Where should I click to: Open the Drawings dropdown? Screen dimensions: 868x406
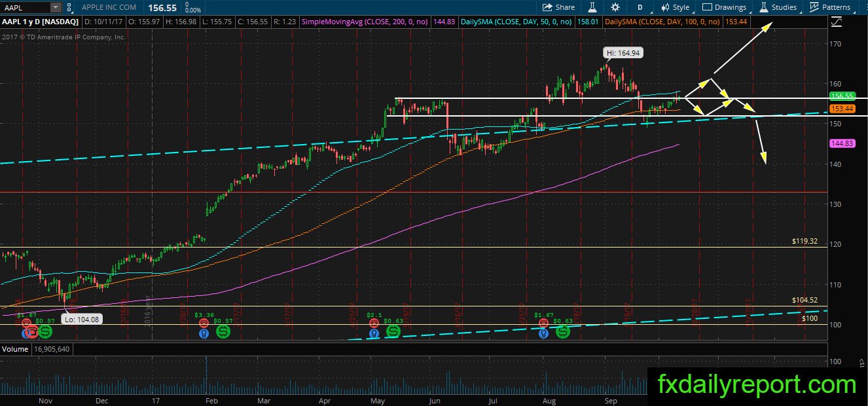point(725,7)
